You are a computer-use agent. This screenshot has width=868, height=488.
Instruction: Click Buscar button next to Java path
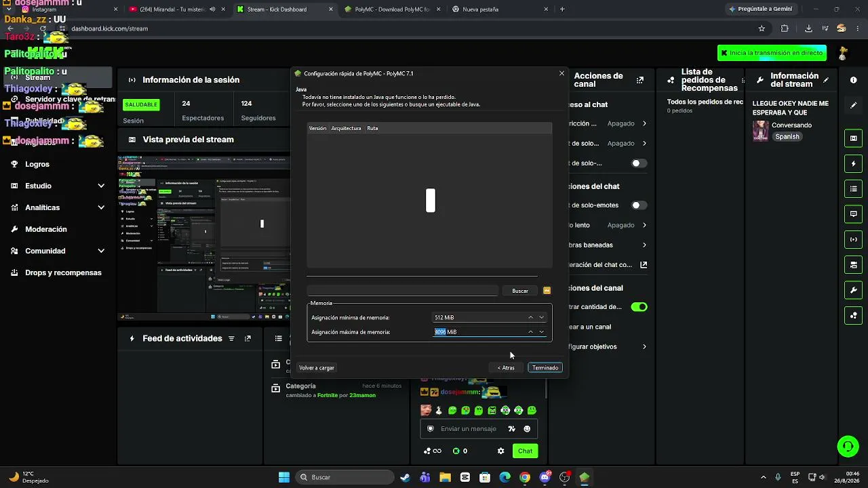[x=520, y=291]
